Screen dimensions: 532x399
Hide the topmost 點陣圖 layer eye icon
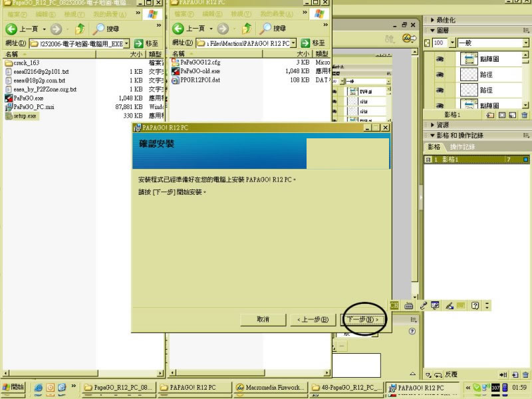440,59
